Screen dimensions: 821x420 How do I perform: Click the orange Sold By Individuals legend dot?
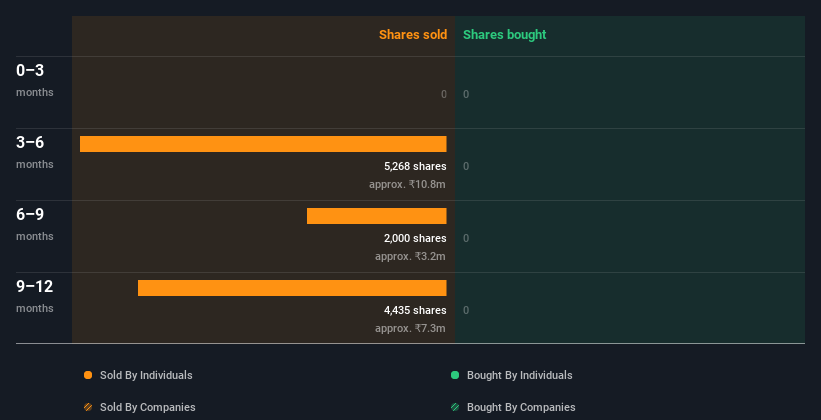[88, 375]
